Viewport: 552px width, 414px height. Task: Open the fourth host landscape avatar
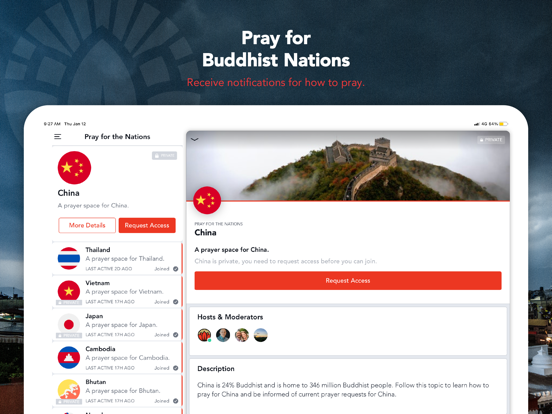261,335
